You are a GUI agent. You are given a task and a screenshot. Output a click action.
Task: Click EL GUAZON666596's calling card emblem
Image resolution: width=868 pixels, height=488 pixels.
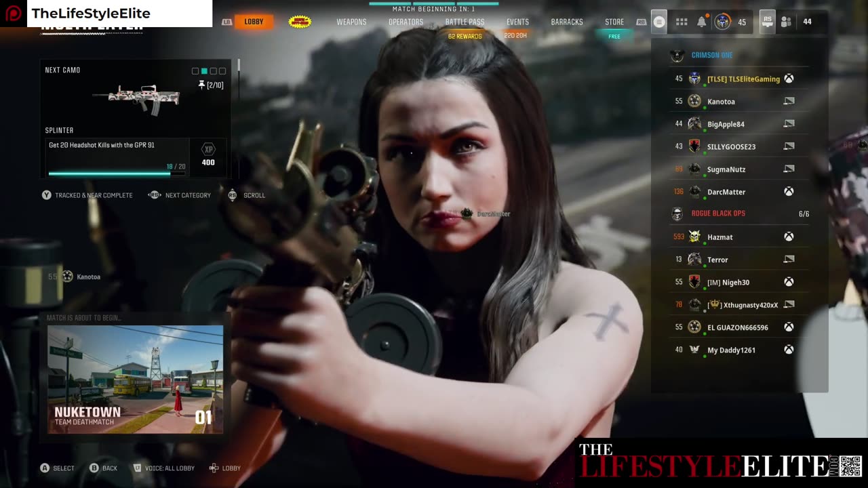tap(694, 327)
